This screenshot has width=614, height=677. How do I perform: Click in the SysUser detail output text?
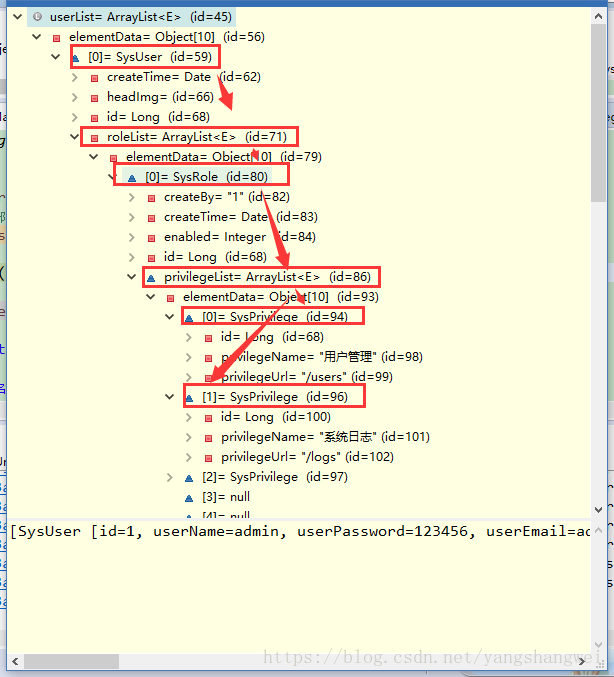coord(300,532)
